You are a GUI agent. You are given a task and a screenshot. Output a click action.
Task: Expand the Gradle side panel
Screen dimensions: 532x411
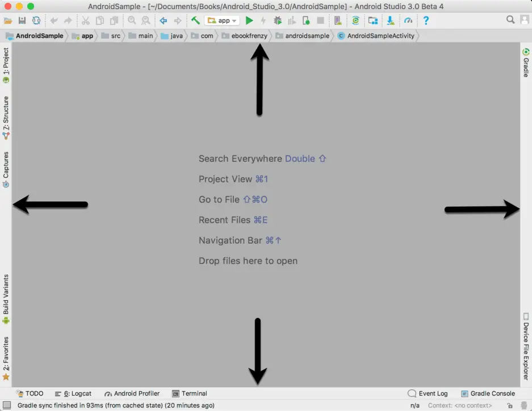click(x=526, y=62)
